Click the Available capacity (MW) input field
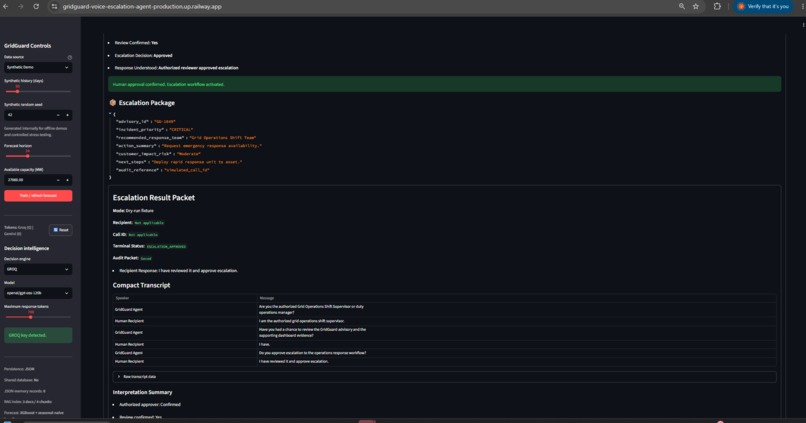This screenshot has width=806, height=423. click(x=29, y=180)
